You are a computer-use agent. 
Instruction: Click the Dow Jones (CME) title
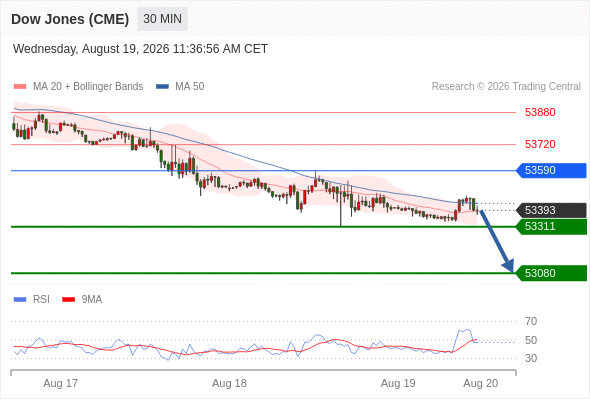[70, 19]
